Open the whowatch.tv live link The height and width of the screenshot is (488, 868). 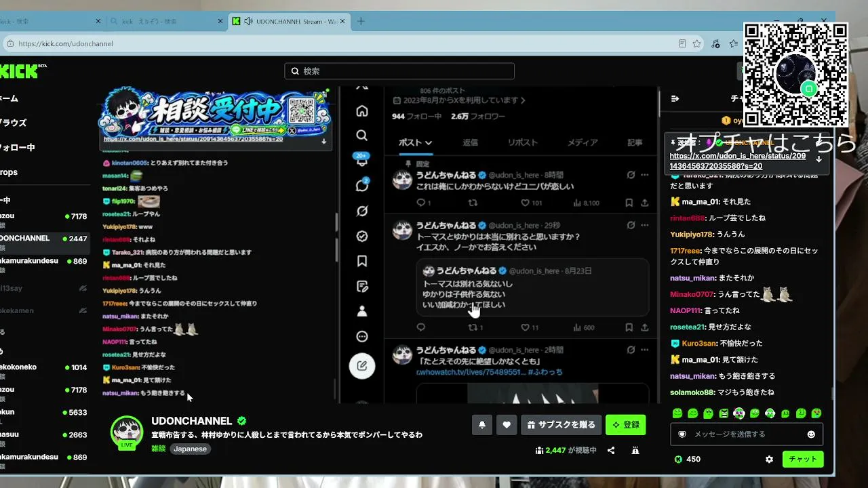coord(471,372)
